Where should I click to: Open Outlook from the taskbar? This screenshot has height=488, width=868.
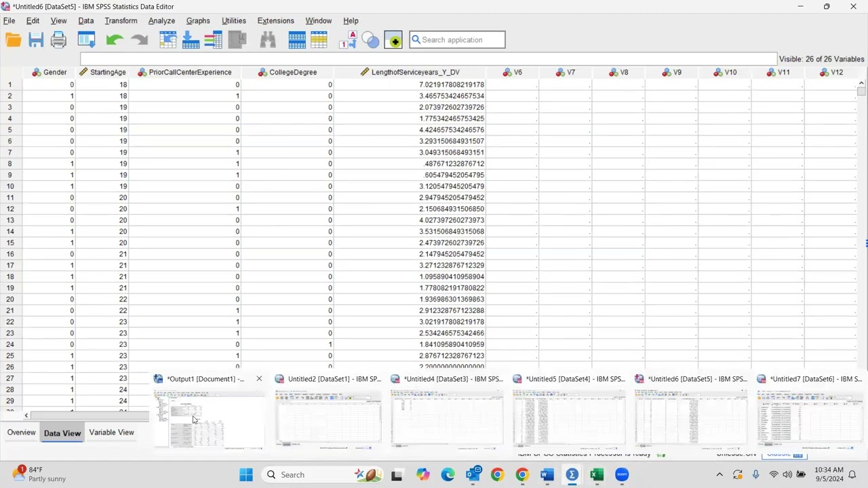(473, 474)
